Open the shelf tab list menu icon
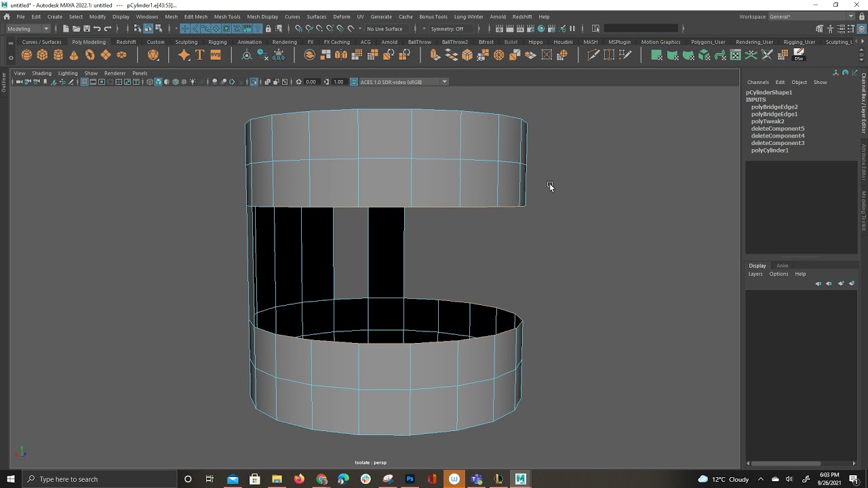The image size is (868, 488). 10,42
